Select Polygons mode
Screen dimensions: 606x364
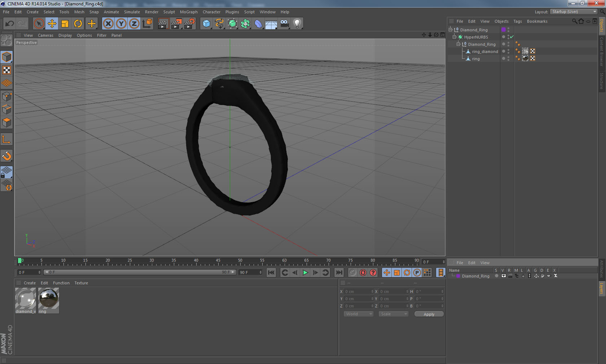(6, 123)
